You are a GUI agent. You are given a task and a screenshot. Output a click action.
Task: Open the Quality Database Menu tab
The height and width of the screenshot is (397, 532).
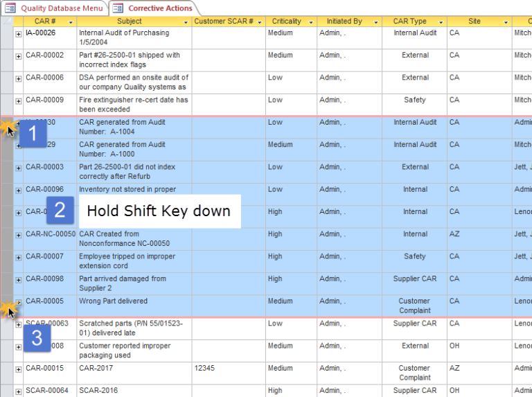tap(61, 8)
